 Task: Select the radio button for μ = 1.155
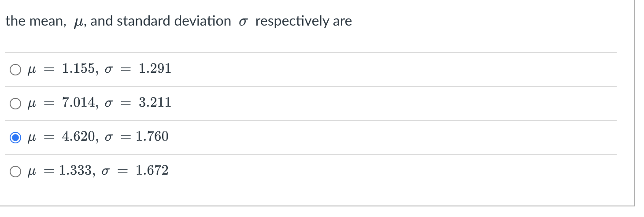(x=15, y=70)
